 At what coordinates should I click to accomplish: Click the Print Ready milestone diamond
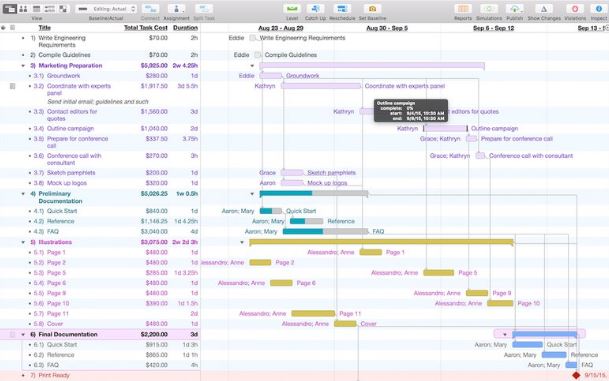point(576,375)
